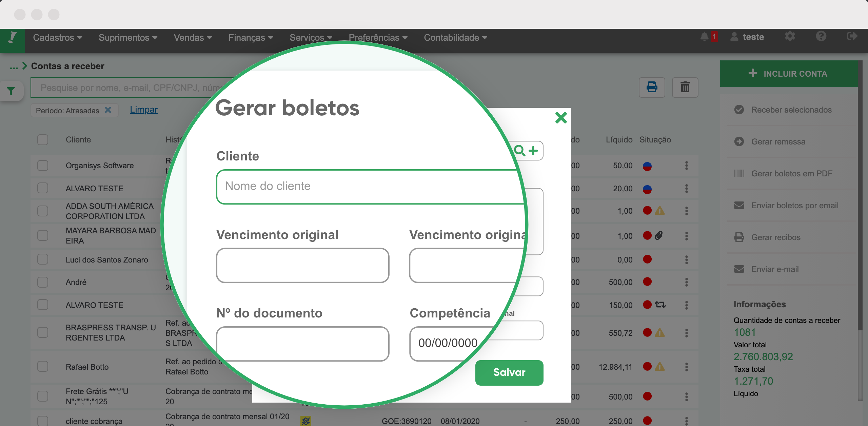Sort by Líquido column header
Viewport: 868px width, 426px height.
tap(619, 140)
